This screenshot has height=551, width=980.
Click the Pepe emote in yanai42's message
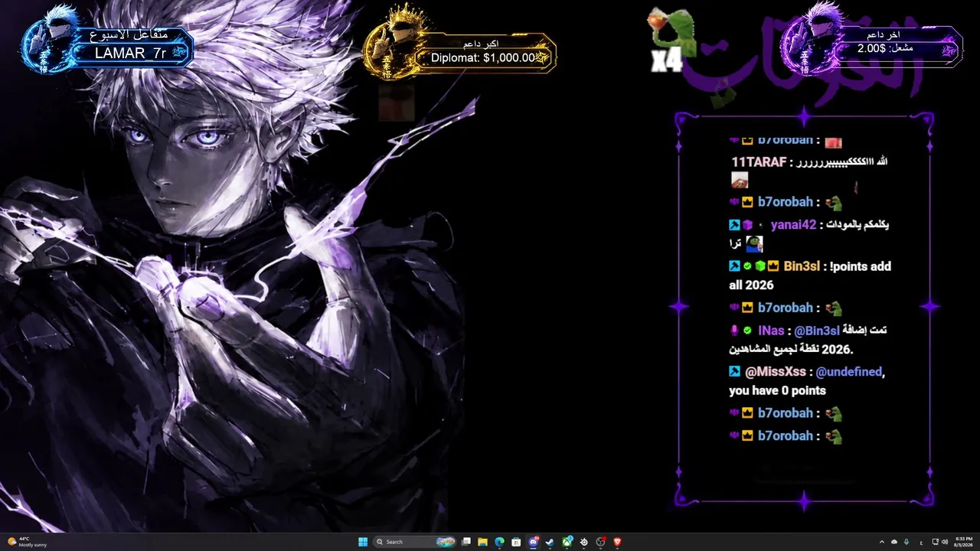[754, 244]
